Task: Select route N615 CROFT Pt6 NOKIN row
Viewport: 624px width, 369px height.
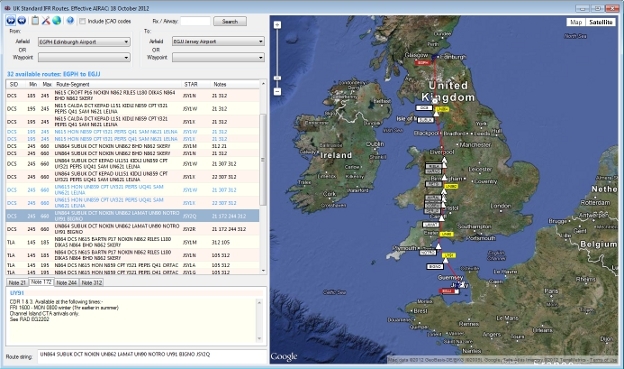Action: coord(133,96)
